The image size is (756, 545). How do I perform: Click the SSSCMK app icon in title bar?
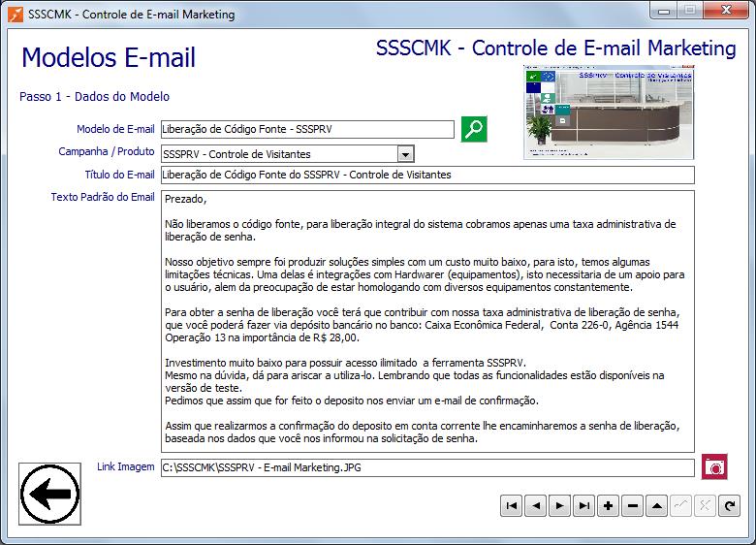[x=16, y=15]
